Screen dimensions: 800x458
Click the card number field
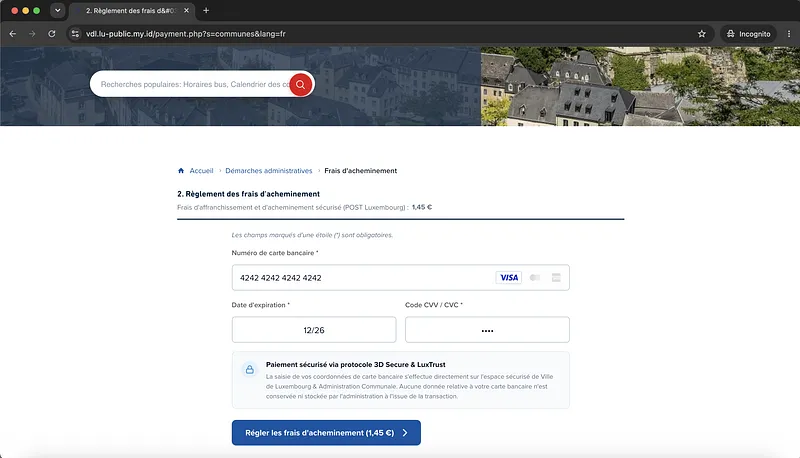(401, 277)
